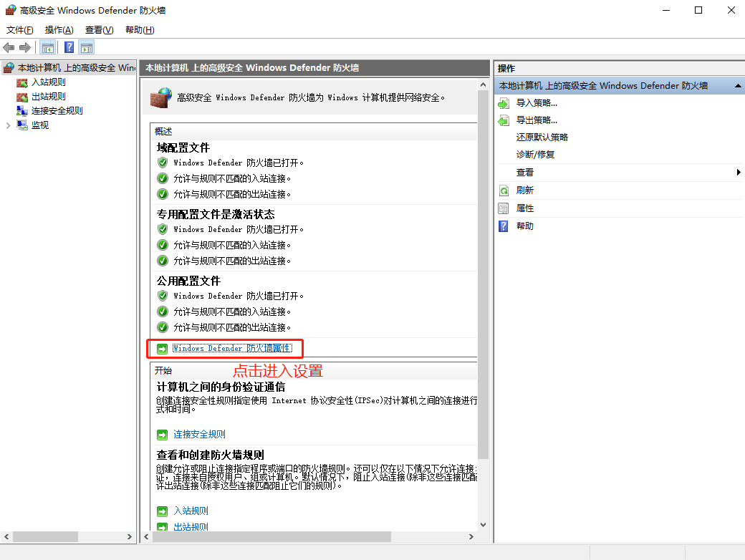Click the green arrow icon beside 连接安全规则 link

(163, 435)
